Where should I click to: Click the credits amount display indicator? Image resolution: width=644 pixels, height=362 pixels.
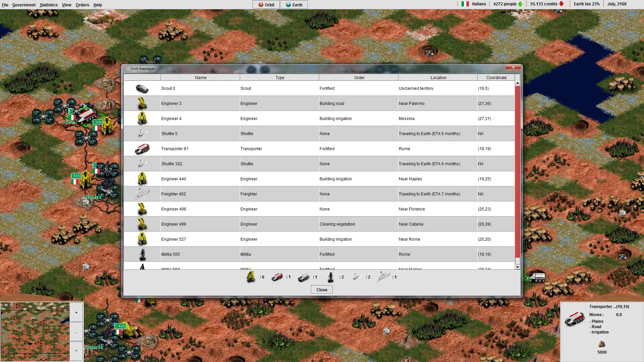tap(544, 4)
